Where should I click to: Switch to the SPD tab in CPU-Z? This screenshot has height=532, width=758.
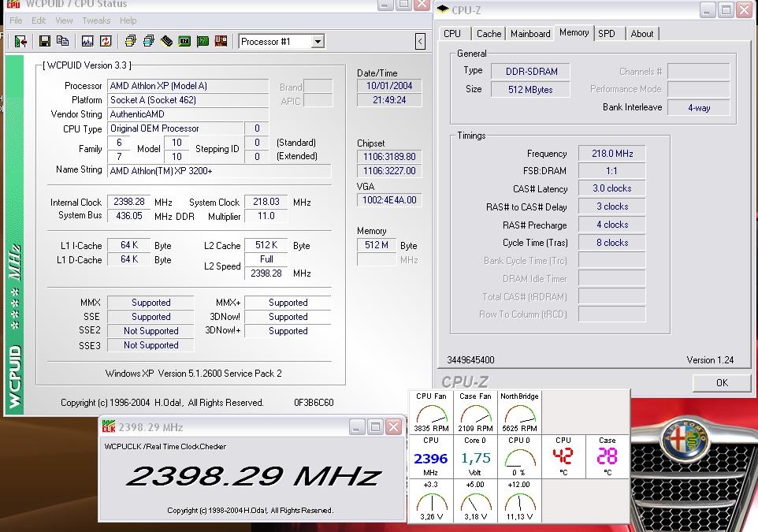click(610, 34)
